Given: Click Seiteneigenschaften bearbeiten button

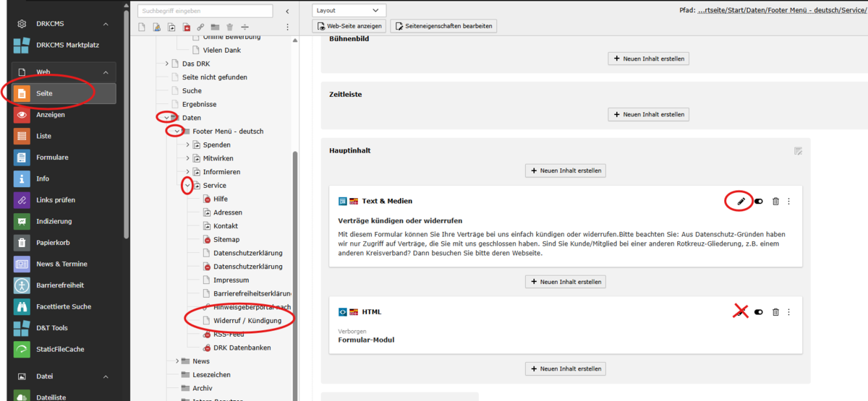Looking at the screenshot, I should [443, 26].
